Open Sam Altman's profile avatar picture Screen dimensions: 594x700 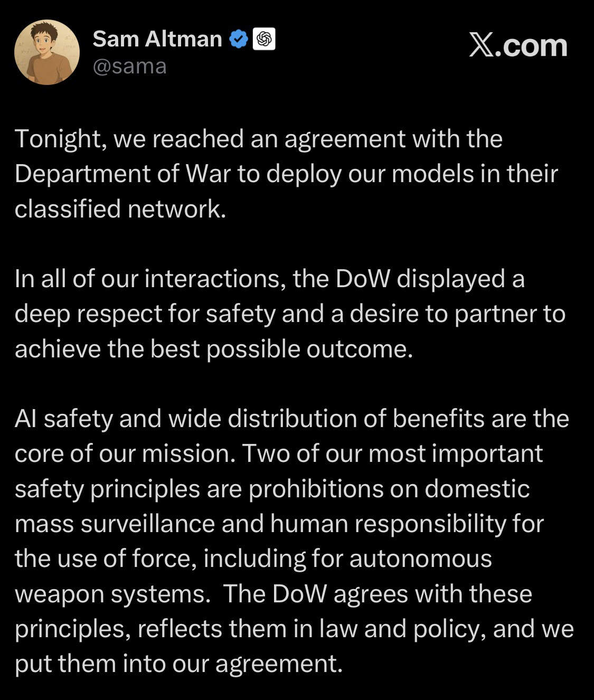pyautogui.click(x=47, y=52)
